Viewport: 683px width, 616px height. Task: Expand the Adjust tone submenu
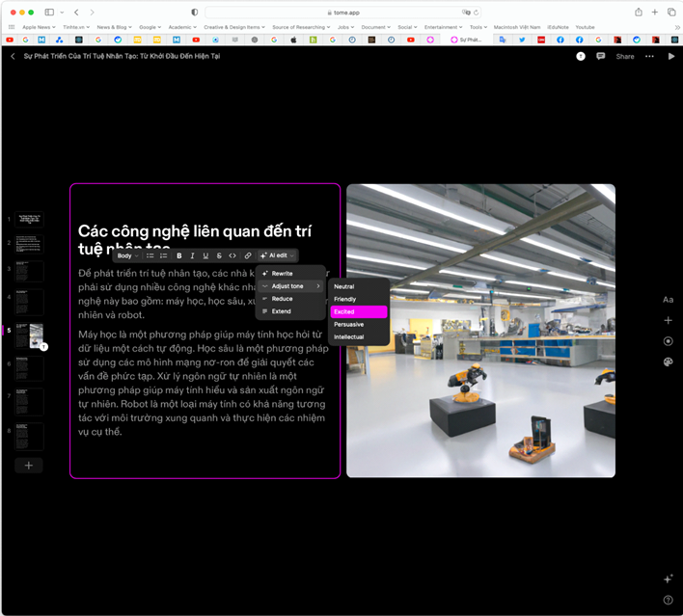pyautogui.click(x=290, y=286)
